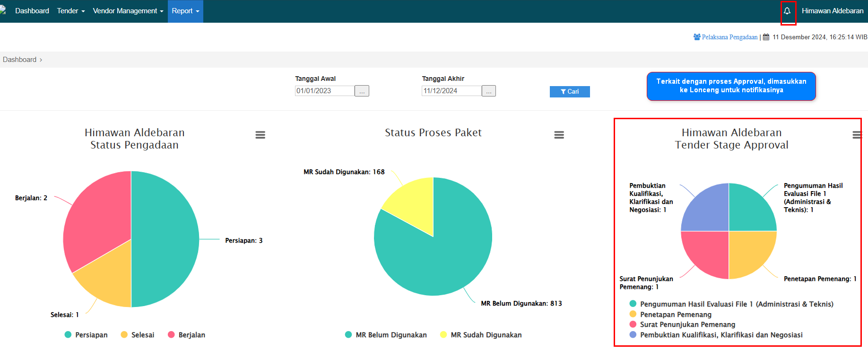
Task: Open Himawan Aldebaran user menu
Action: pyautogui.click(x=832, y=11)
